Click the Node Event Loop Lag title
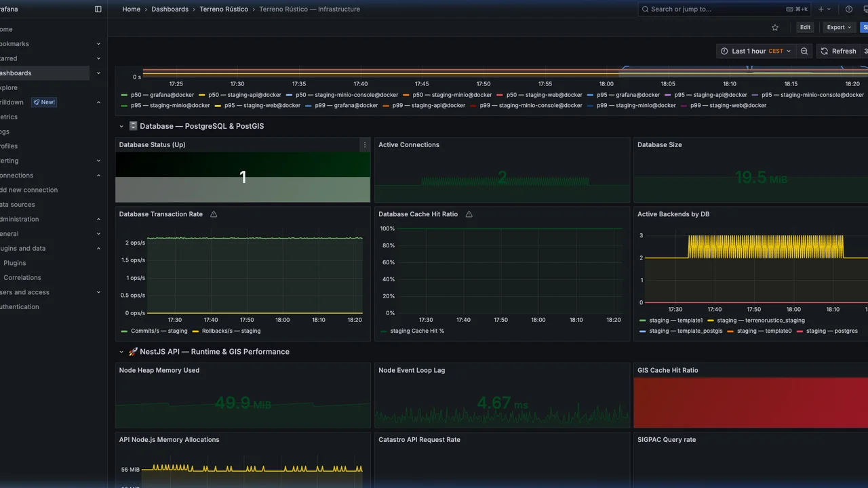868x488 pixels. click(412, 371)
